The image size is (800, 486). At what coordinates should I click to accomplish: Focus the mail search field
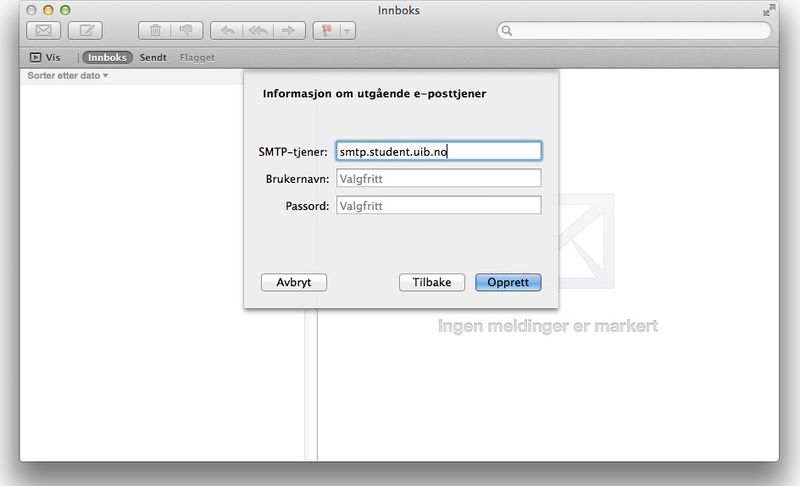[635, 31]
